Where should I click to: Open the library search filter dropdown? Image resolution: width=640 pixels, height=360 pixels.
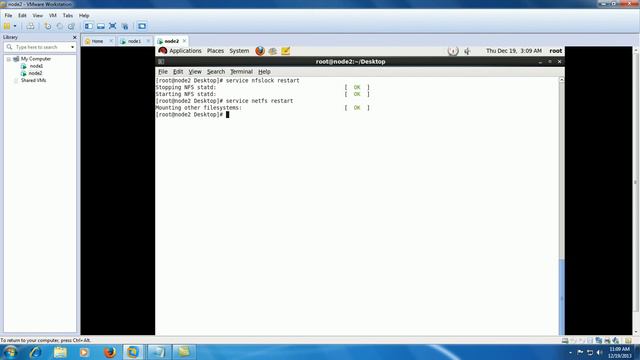[x=73, y=47]
